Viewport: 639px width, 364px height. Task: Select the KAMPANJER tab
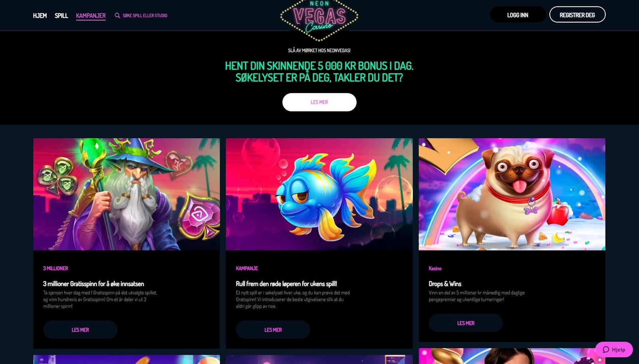point(91,16)
